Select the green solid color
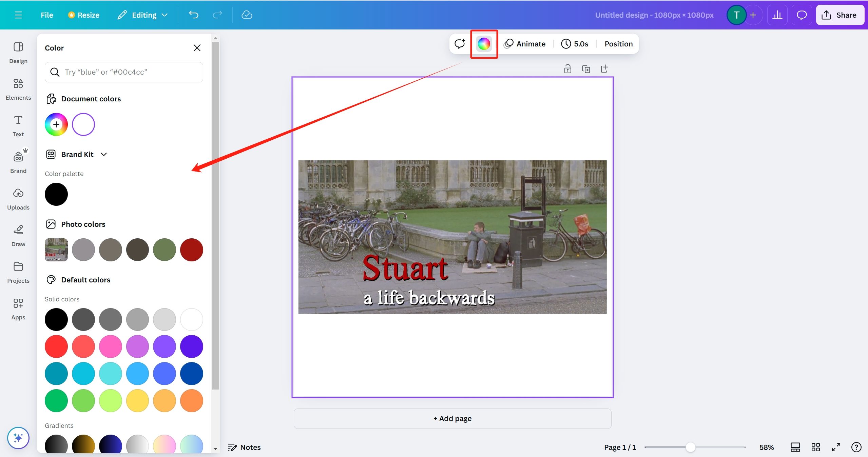This screenshot has width=868, height=457. pos(56,401)
